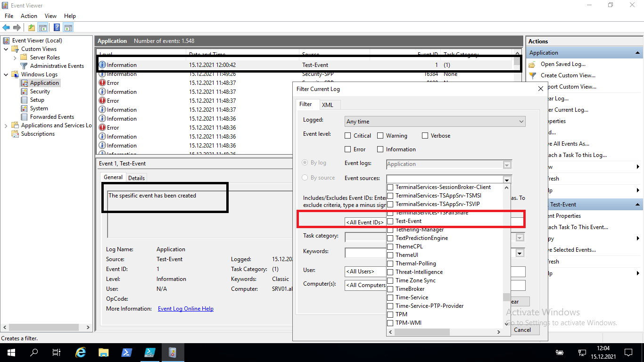Click the Up One Level folder icon
This screenshot has height=362, width=644.
[32, 28]
